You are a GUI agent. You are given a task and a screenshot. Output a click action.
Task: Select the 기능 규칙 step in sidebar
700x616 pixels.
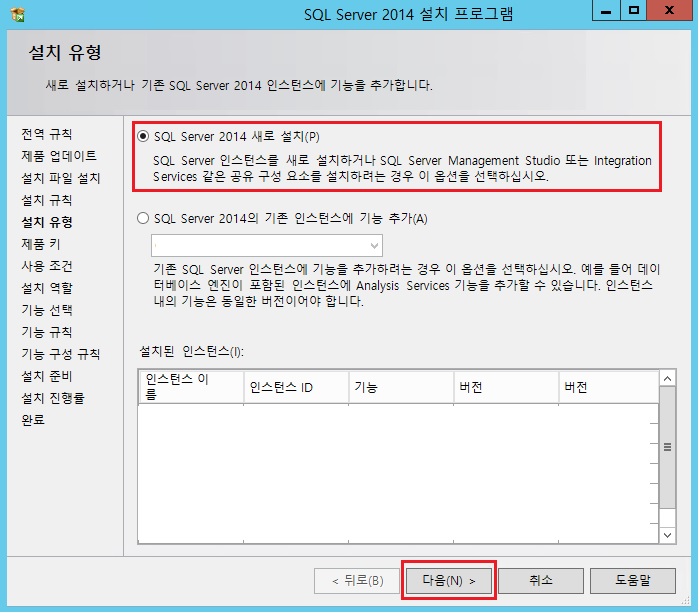[x=47, y=332]
